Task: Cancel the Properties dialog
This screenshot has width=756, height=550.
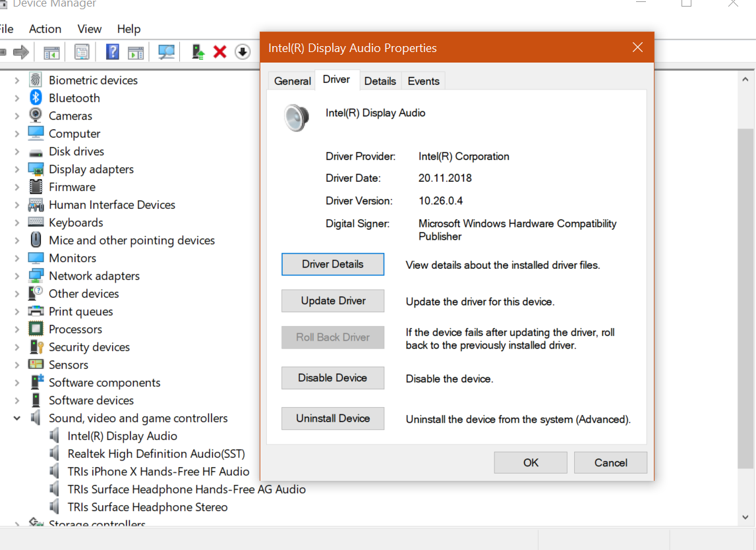Action: tap(610, 463)
